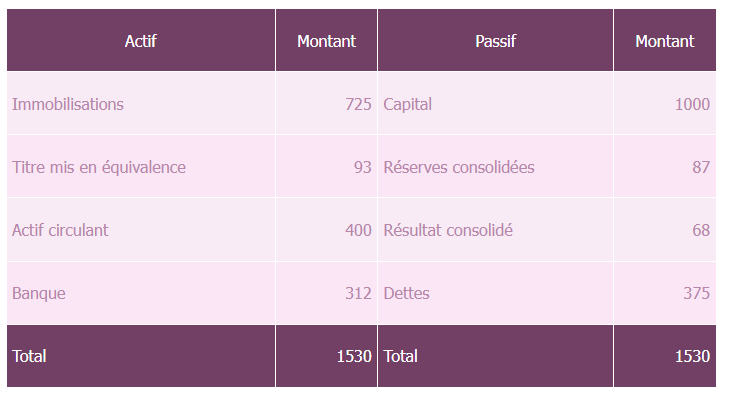Select the amount 725 cell

coord(326,103)
